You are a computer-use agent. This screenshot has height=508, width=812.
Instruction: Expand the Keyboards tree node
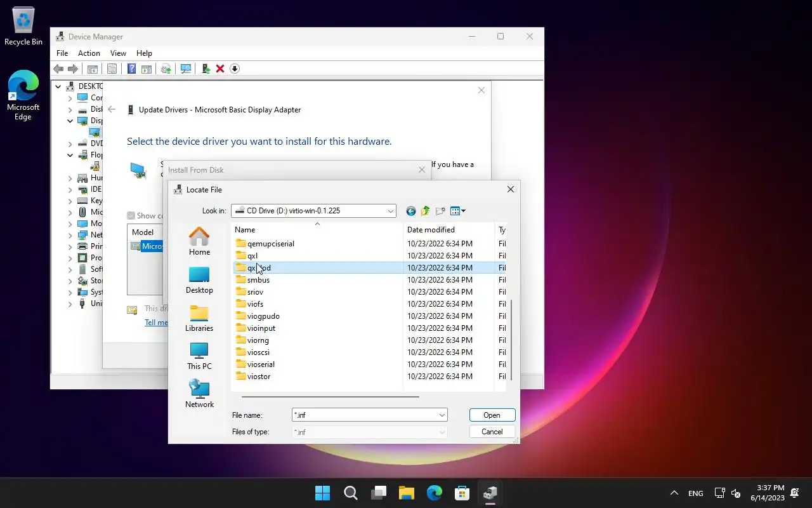70,201
